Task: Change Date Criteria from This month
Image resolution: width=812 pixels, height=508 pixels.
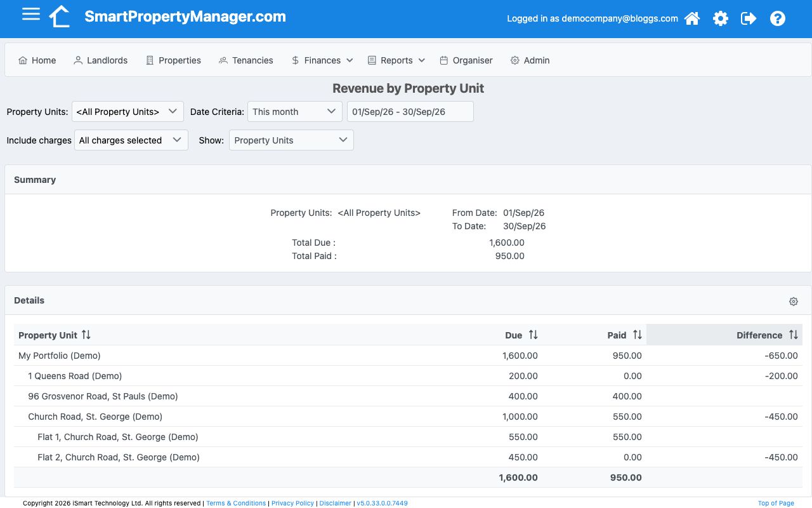Action: 295,111
